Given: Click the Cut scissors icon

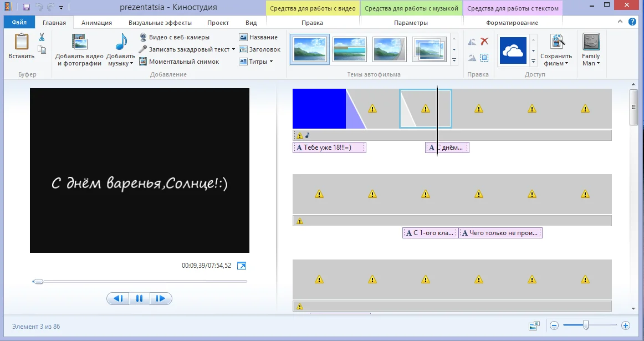Looking at the screenshot, I should (x=42, y=37).
